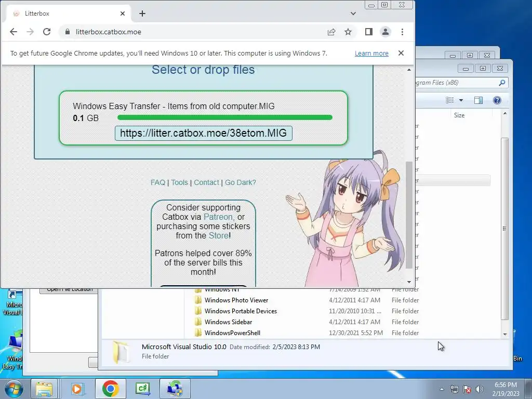The width and height of the screenshot is (532, 399).
Task: Copy the litter.catbox.moe/38etom.MIG link
Action: click(x=204, y=133)
